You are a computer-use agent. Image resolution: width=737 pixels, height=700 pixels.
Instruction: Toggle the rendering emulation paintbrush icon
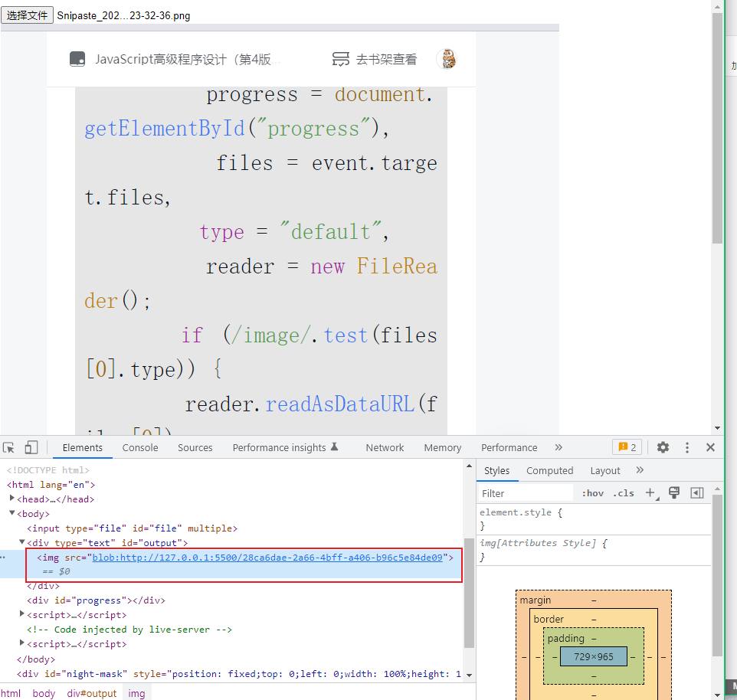click(x=674, y=492)
